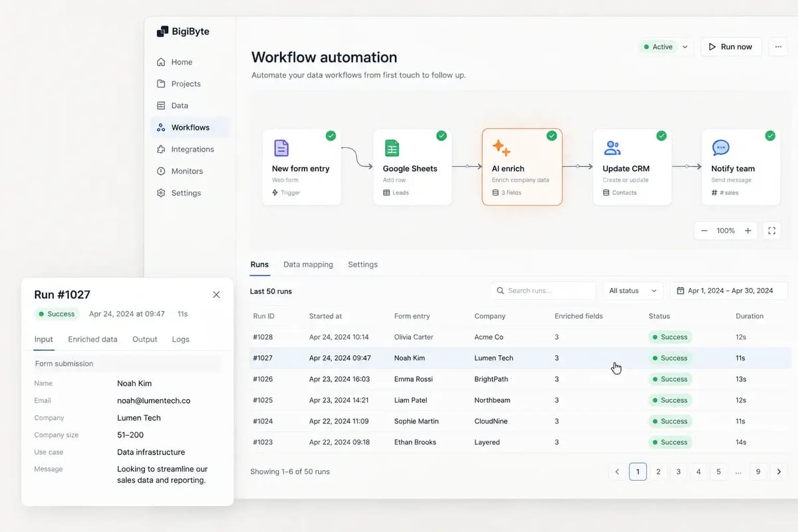Click the Success badge for Acme Co

[670, 337]
